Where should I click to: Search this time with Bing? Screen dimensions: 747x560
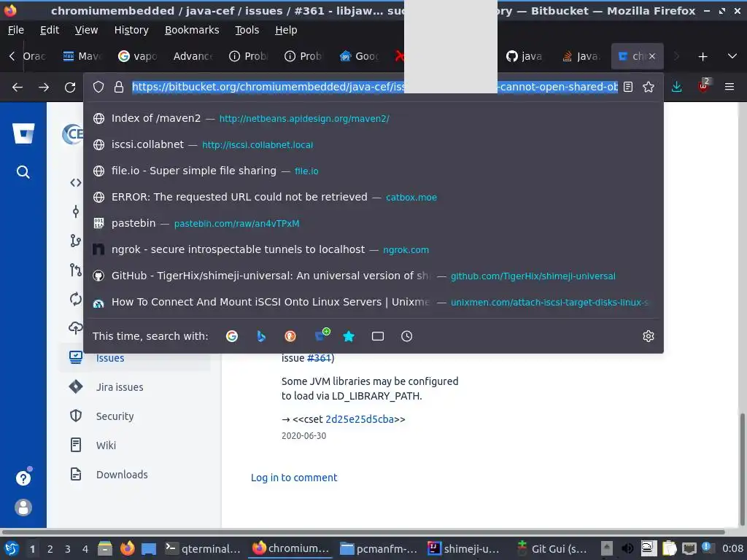point(261,336)
